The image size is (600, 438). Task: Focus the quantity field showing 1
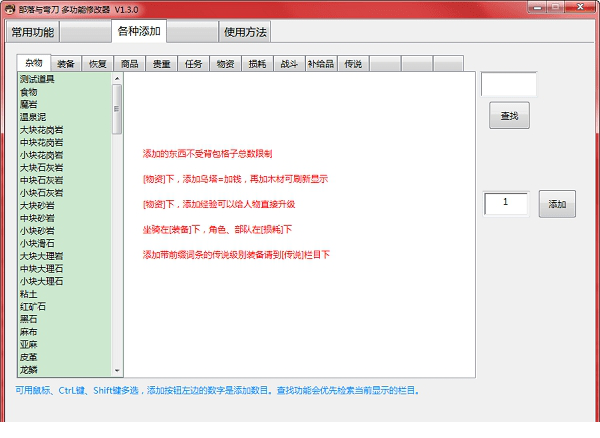506,204
